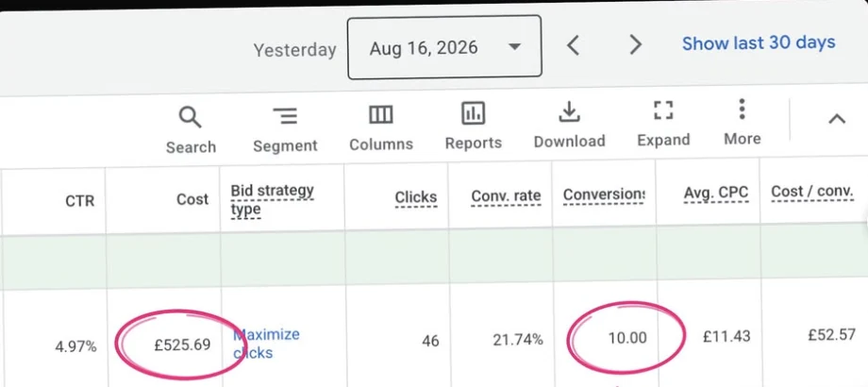The height and width of the screenshot is (387, 868).
Task: Select the £525.69 cost cell
Action: (182, 345)
